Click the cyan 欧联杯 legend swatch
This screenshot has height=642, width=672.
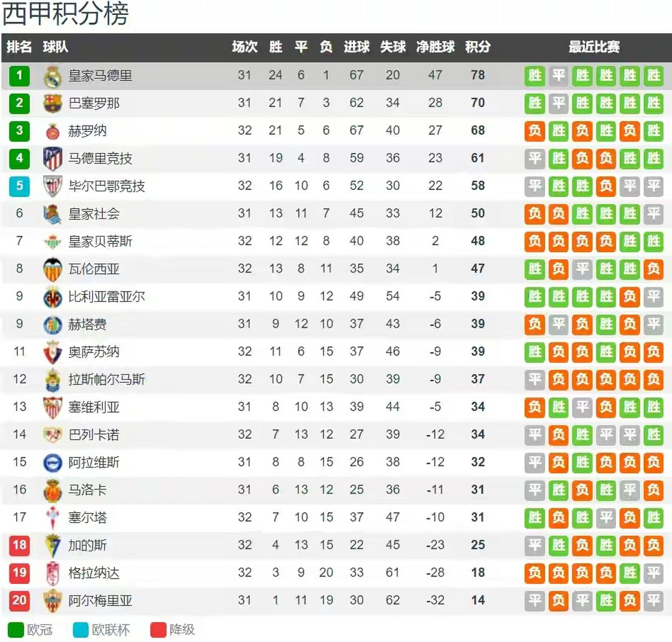pyautogui.click(x=81, y=630)
